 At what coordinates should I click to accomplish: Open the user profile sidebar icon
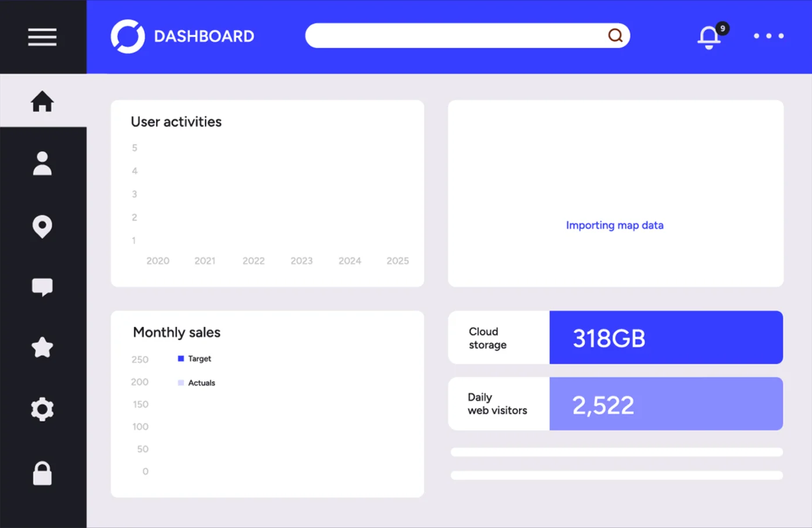[x=42, y=163]
